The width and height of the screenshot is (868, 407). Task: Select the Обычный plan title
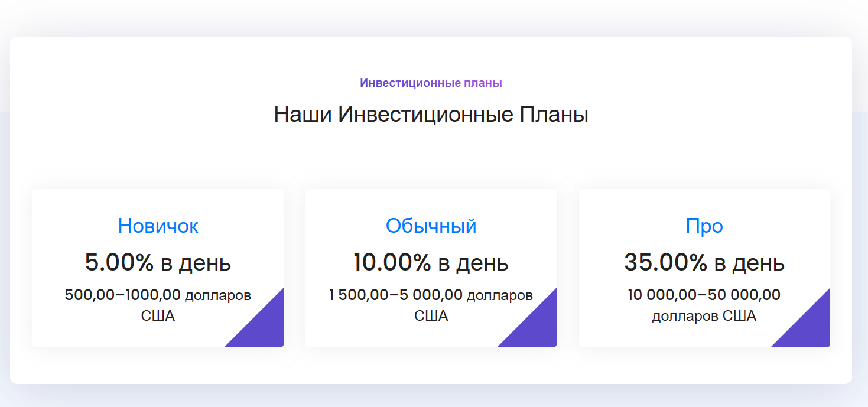[x=431, y=226]
